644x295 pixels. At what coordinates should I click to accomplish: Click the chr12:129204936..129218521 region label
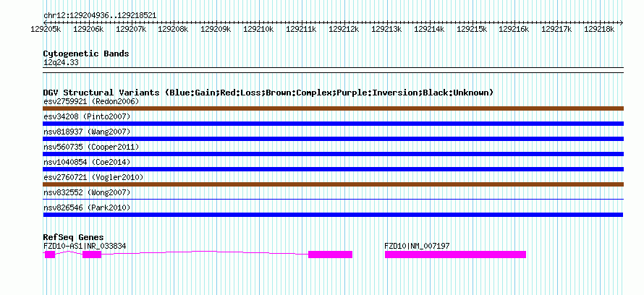100,16
